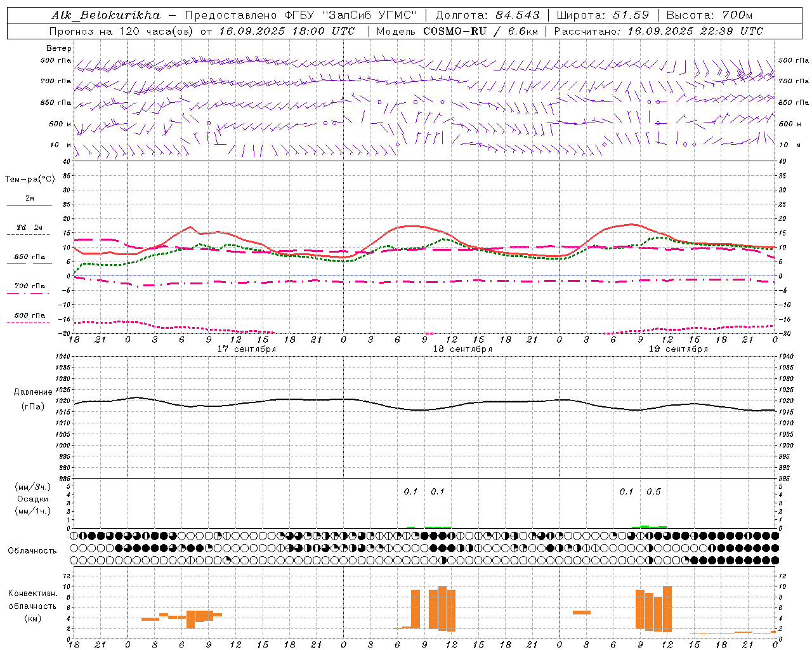Click the '18 сентября' date label
Viewport: 812px width, 650px height.
click(x=462, y=349)
